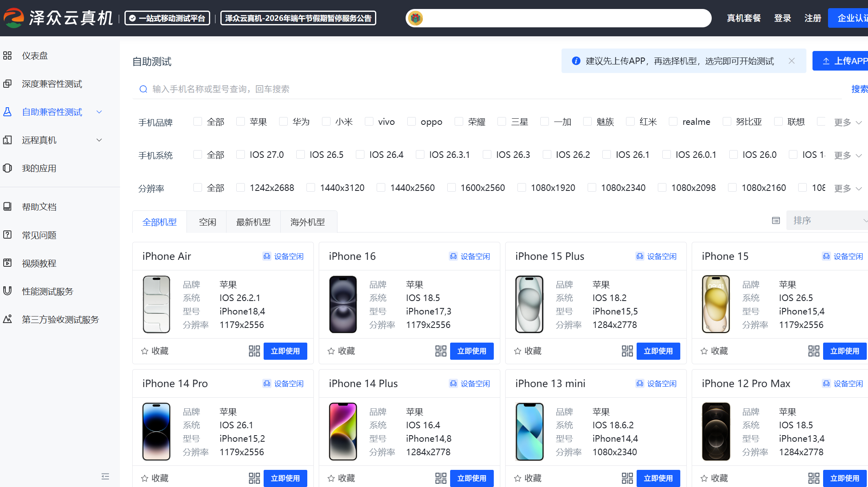Open the 注册 link in the header
This screenshot has height=487, width=868.
pyautogui.click(x=813, y=18)
